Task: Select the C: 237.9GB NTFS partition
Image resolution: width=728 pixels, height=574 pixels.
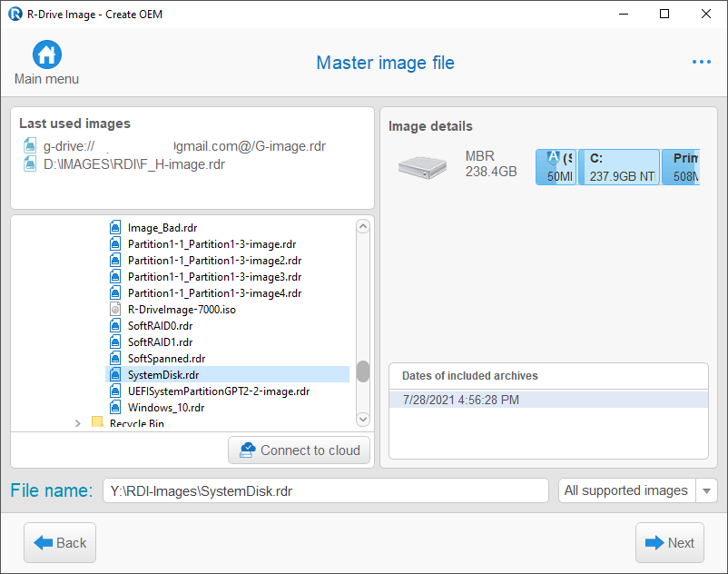Action: (619, 167)
